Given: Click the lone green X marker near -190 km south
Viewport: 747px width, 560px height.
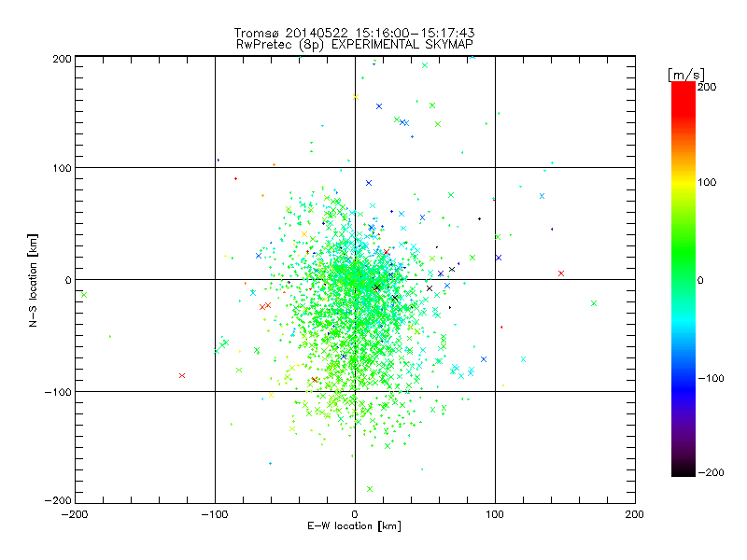Looking at the screenshot, I should [x=370, y=489].
